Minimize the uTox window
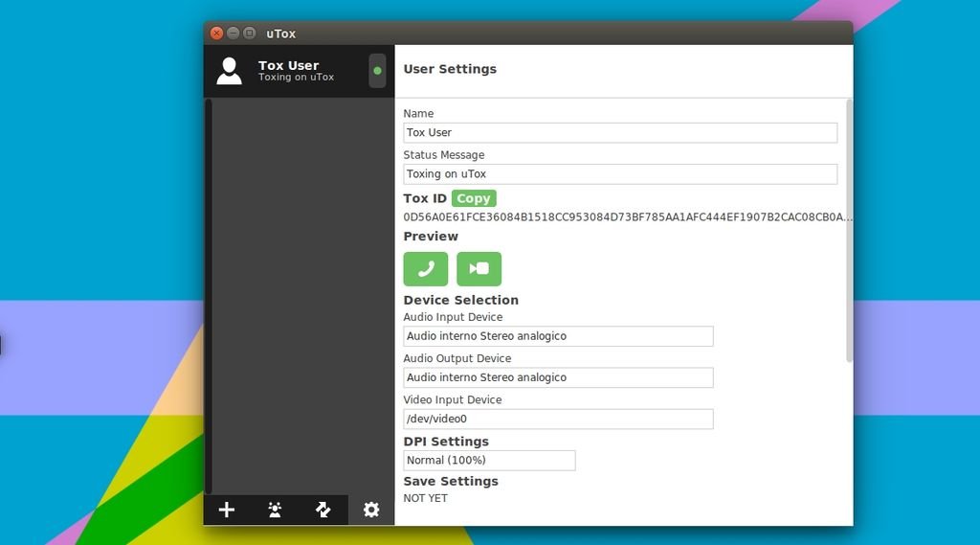 [x=234, y=34]
